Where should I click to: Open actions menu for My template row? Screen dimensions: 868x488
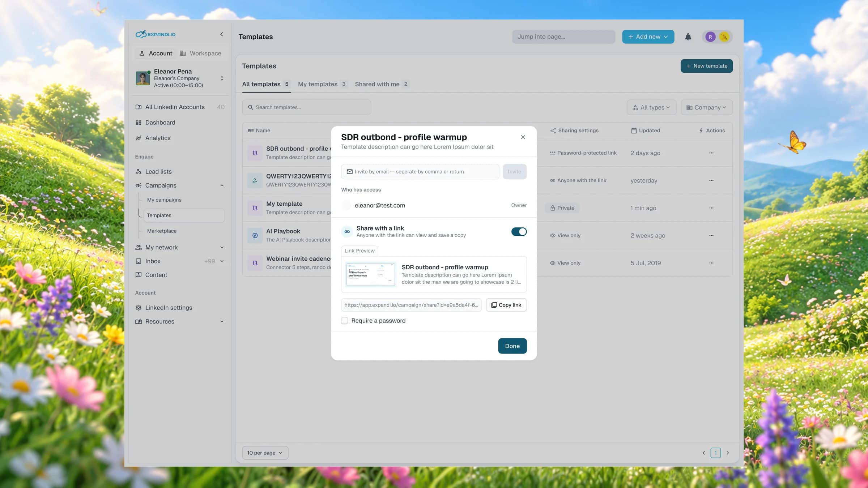(x=711, y=208)
